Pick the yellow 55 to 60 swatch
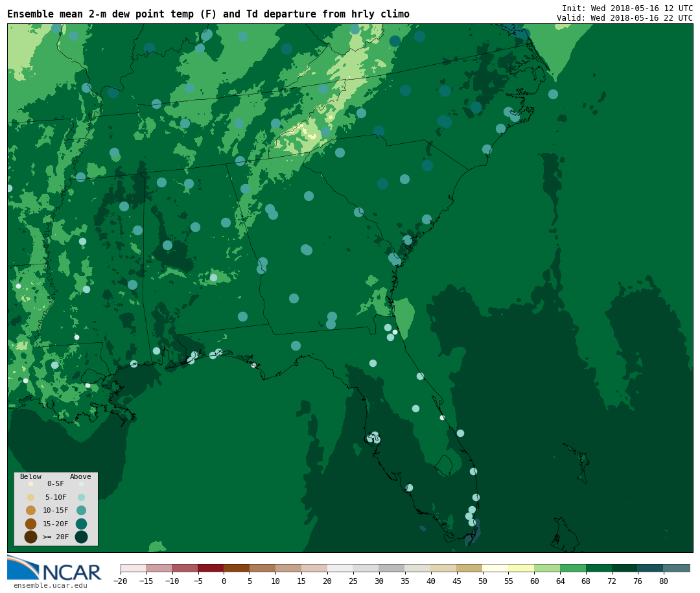 pos(522,568)
